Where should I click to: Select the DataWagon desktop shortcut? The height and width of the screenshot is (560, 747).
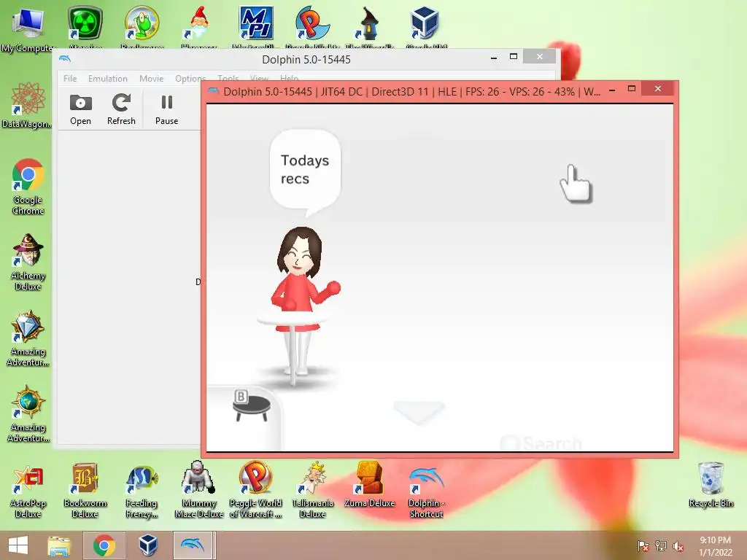click(x=27, y=105)
